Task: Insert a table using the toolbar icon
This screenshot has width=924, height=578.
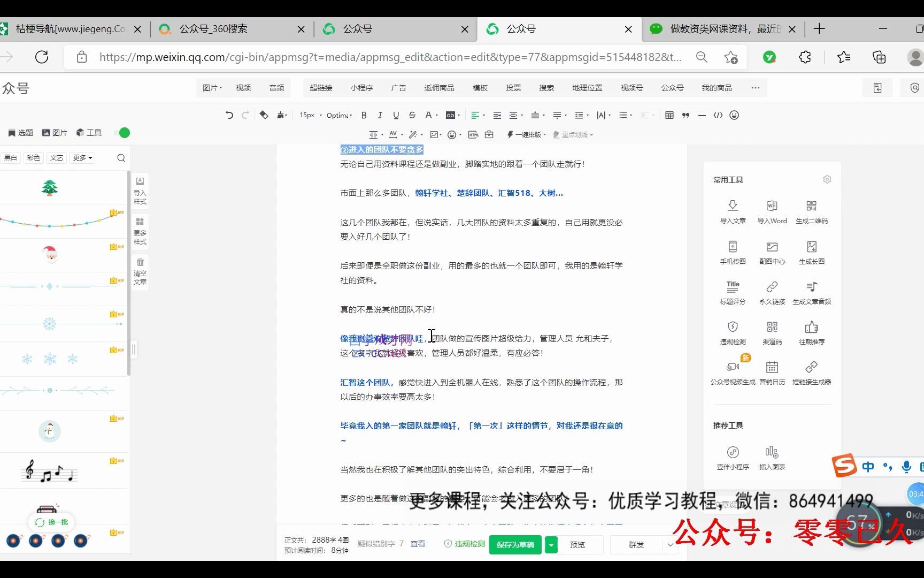Action: [668, 115]
